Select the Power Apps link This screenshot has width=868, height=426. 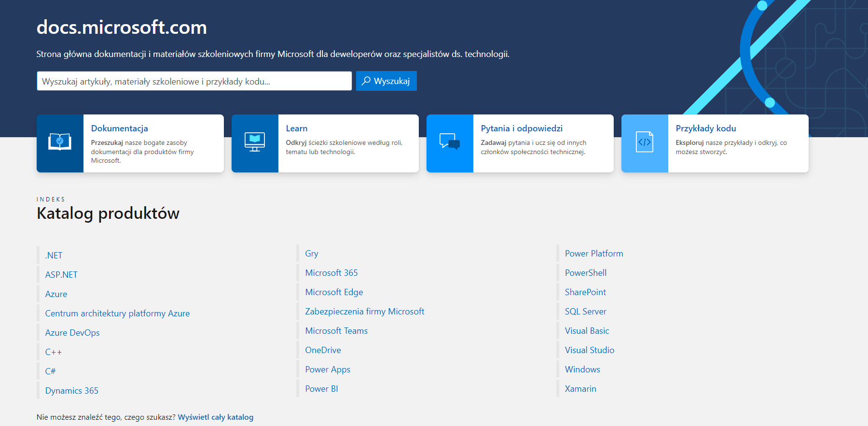328,369
